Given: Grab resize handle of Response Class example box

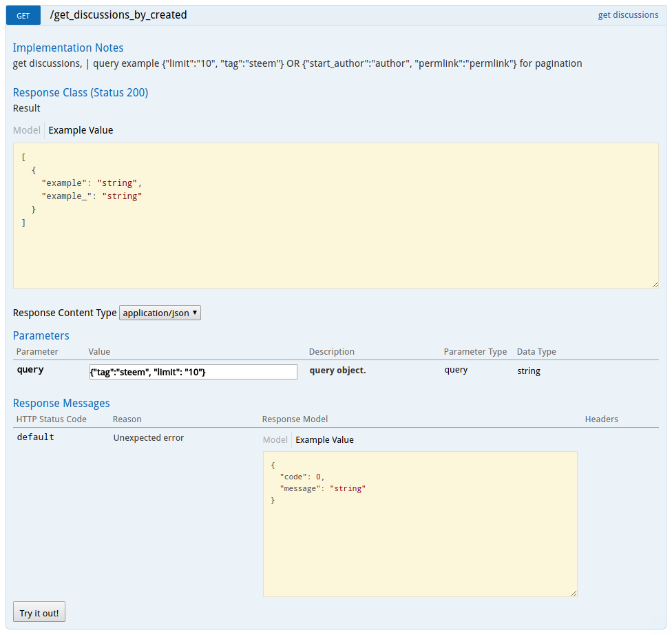Looking at the screenshot, I should 655,284.
